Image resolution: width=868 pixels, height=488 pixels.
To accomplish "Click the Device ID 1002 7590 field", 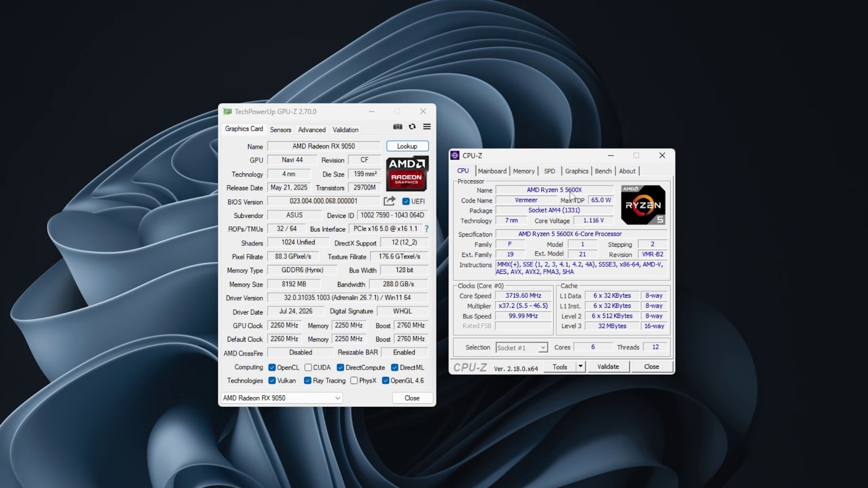I will coord(392,215).
